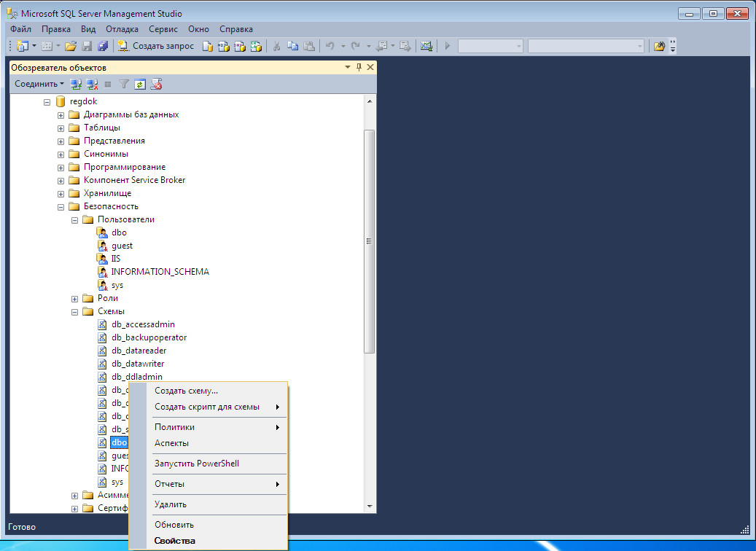Click the Database Engine Query icon
Screen dimensions: 756x551
point(207,46)
